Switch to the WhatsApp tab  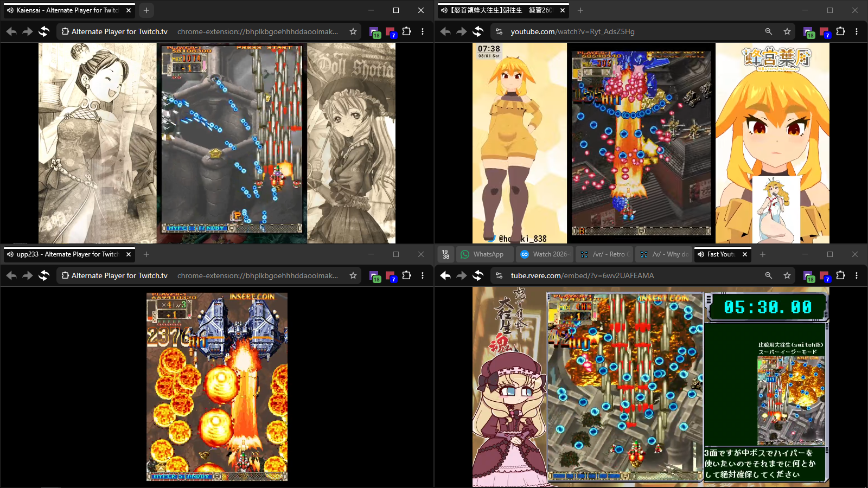484,254
